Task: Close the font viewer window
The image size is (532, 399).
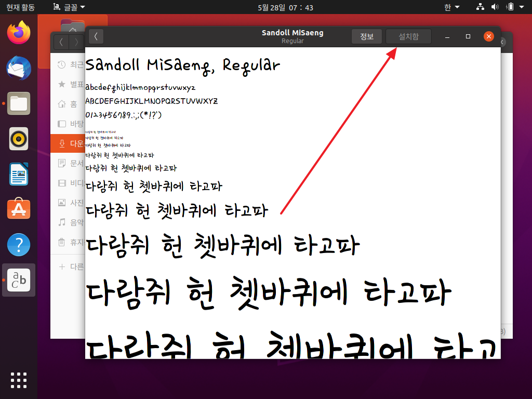Action: point(488,36)
